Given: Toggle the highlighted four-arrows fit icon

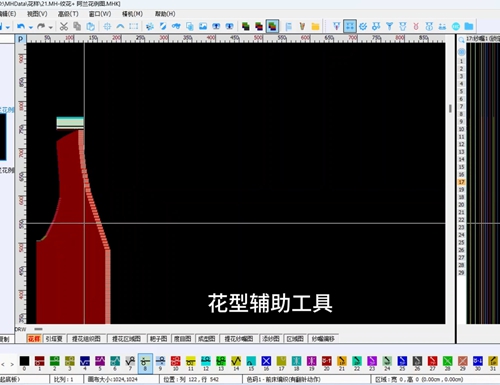Looking at the screenshot, I should (350, 26).
